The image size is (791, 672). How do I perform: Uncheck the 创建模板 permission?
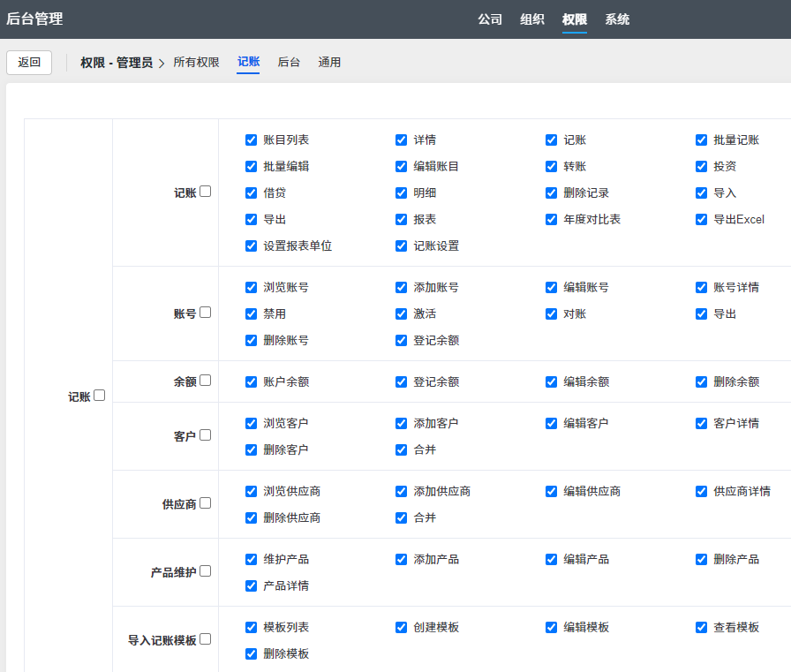[x=401, y=628]
